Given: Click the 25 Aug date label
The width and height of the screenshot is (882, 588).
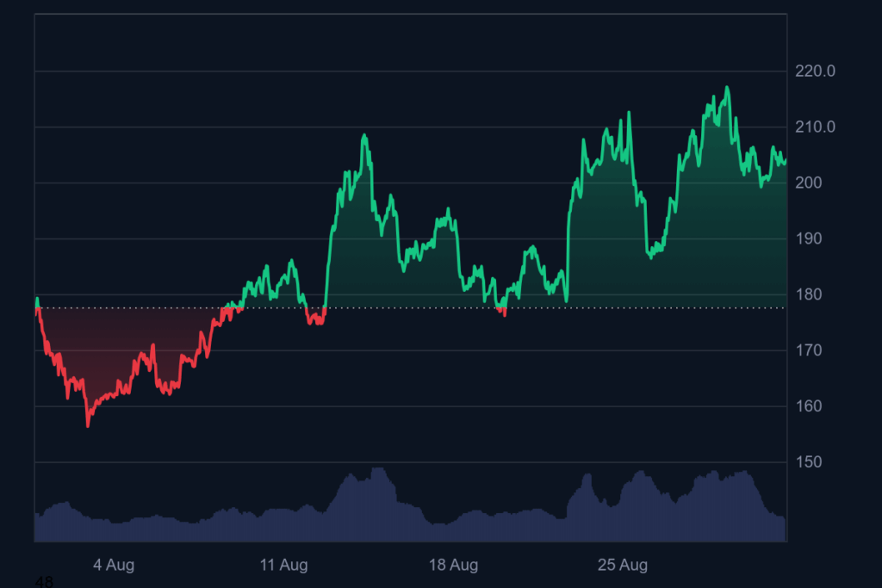Looking at the screenshot, I should click(623, 565).
